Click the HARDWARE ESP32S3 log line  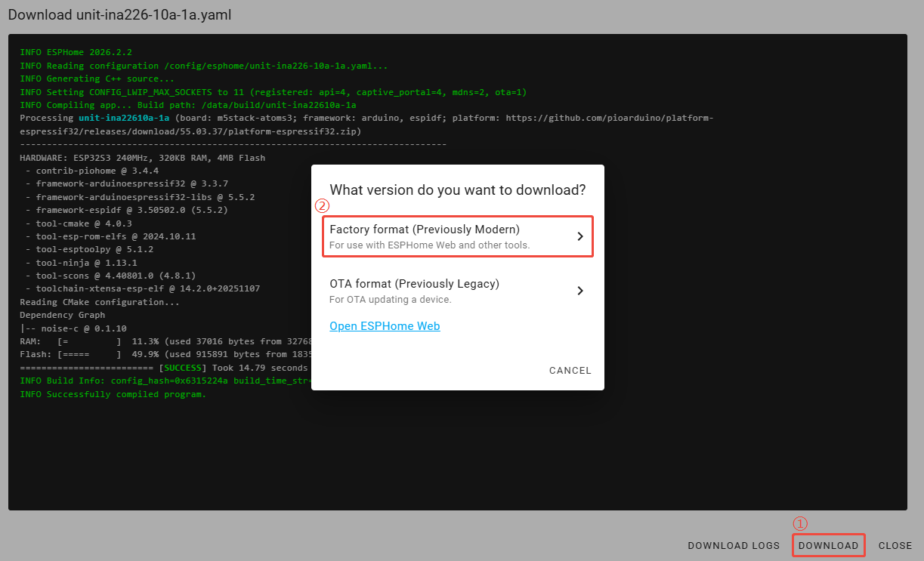(142, 158)
